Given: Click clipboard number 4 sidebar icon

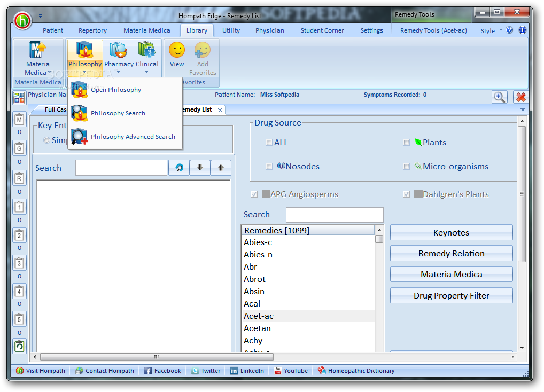Looking at the screenshot, I should point(19,292).
